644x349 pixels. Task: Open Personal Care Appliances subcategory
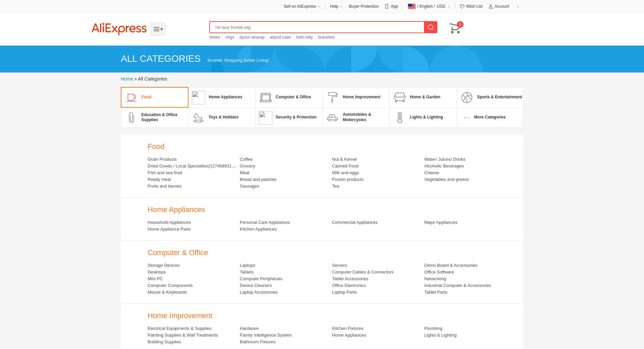pos(265,222)
